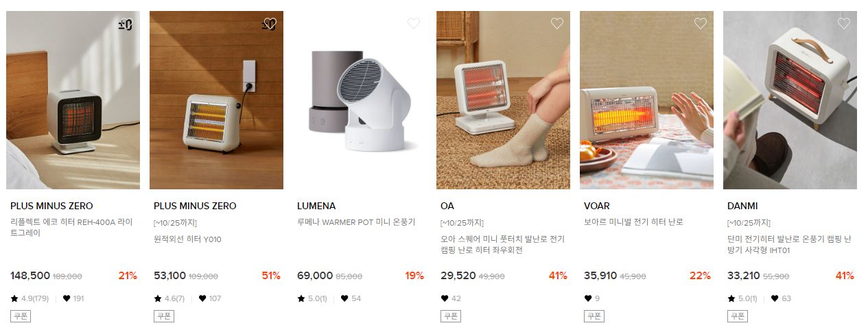Click the ±0 brand logo on first product image
The width and height of the screenshot is (868, 332).
coord(125,25)
